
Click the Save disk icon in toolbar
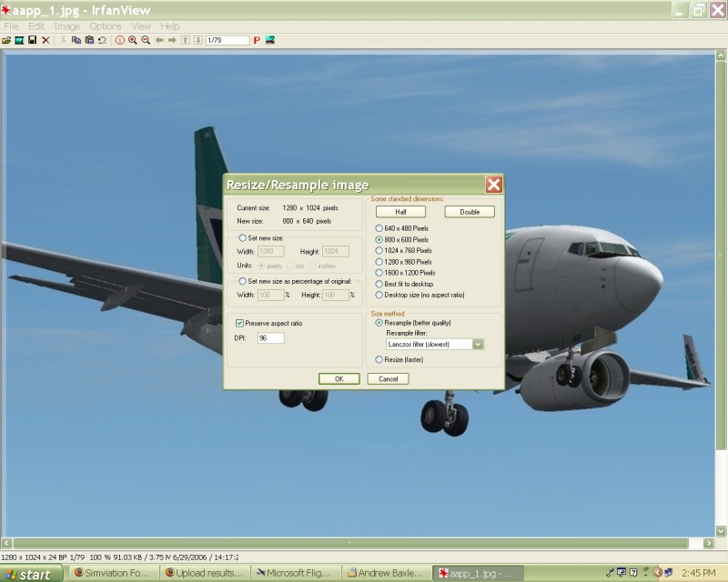tap(32, 41)
